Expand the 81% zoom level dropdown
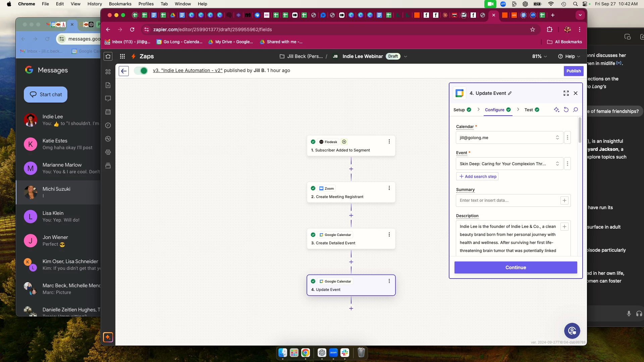Screen dimensions: 644x362 coord(539,56)
